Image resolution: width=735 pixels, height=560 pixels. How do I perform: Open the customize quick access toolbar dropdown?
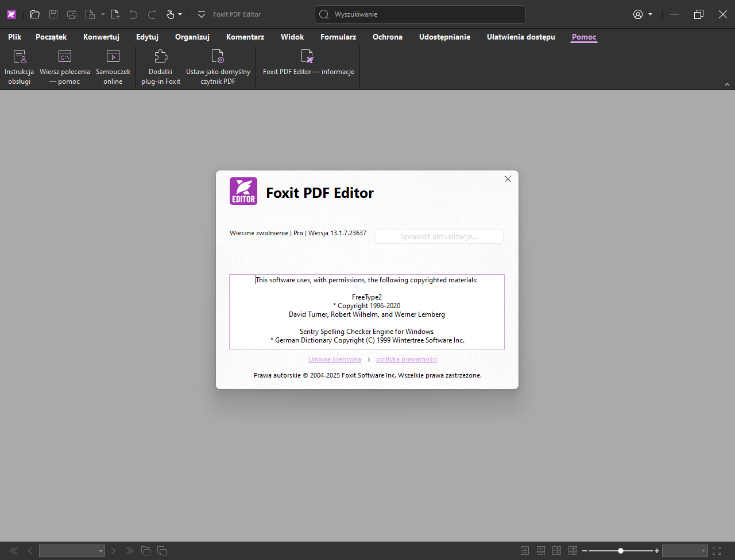pyautogui.click(x=201, y=14)
